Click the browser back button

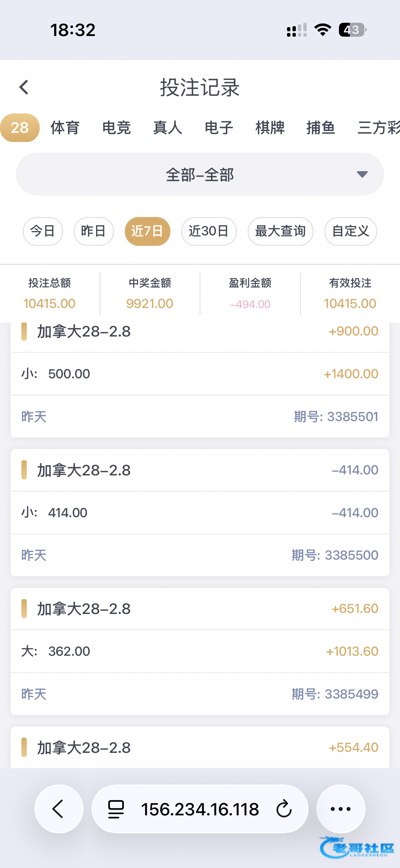point(59,809)
